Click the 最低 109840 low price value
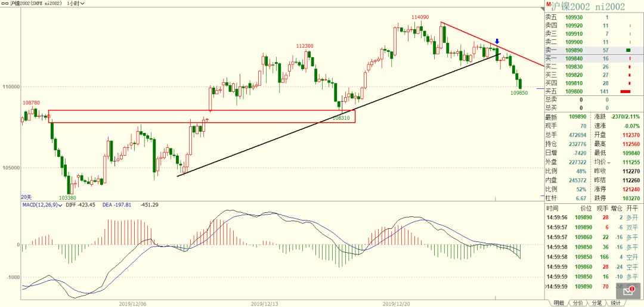The image size is (644, 307). [631, 153]
